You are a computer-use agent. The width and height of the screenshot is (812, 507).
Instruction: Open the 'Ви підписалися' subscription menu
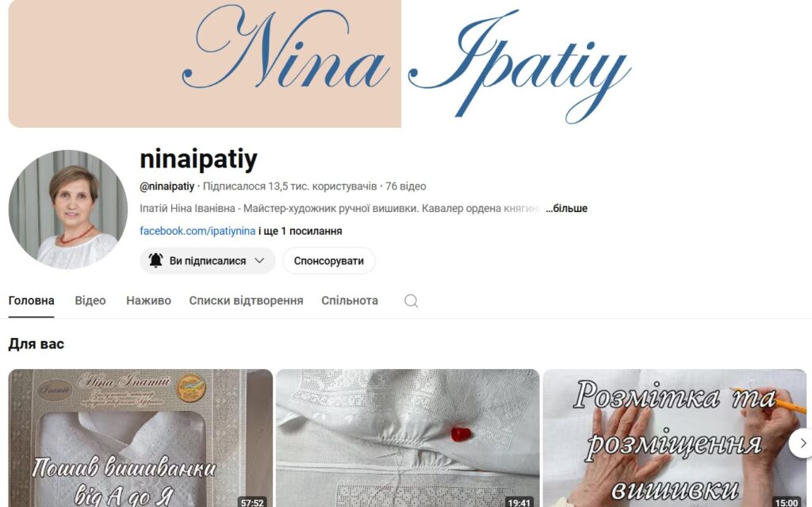tap(207, 261)
